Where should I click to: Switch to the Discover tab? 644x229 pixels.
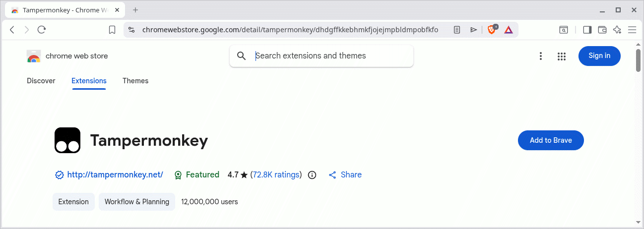41,81
